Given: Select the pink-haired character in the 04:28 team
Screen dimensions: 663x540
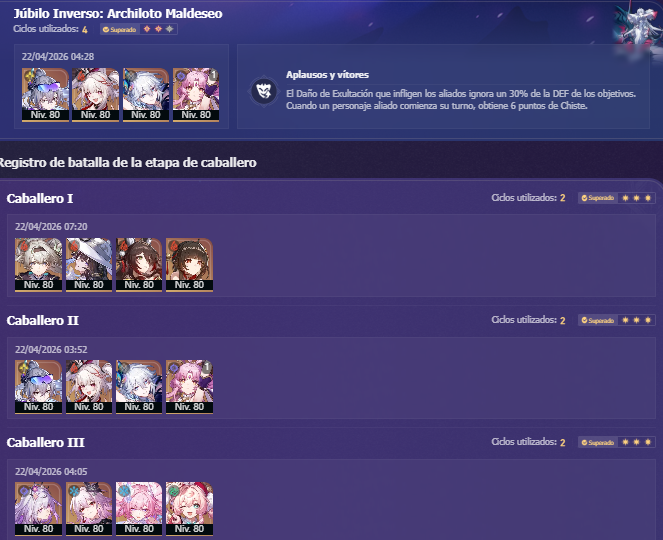Looking at the screenshot, I should tap(196, 95).
